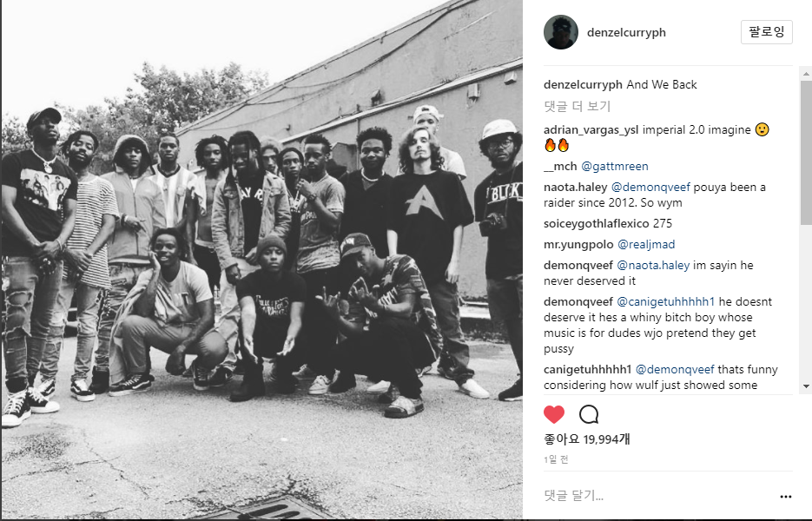
Task: Click the speech bubble comment icon
Action: point(589,414)
